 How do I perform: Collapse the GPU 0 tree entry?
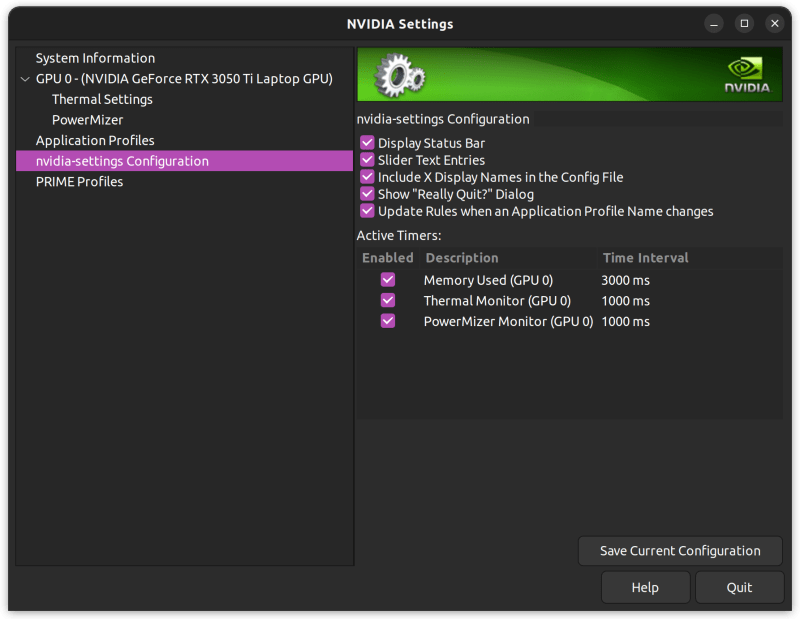pyautogui.click(x=24, y=78)
